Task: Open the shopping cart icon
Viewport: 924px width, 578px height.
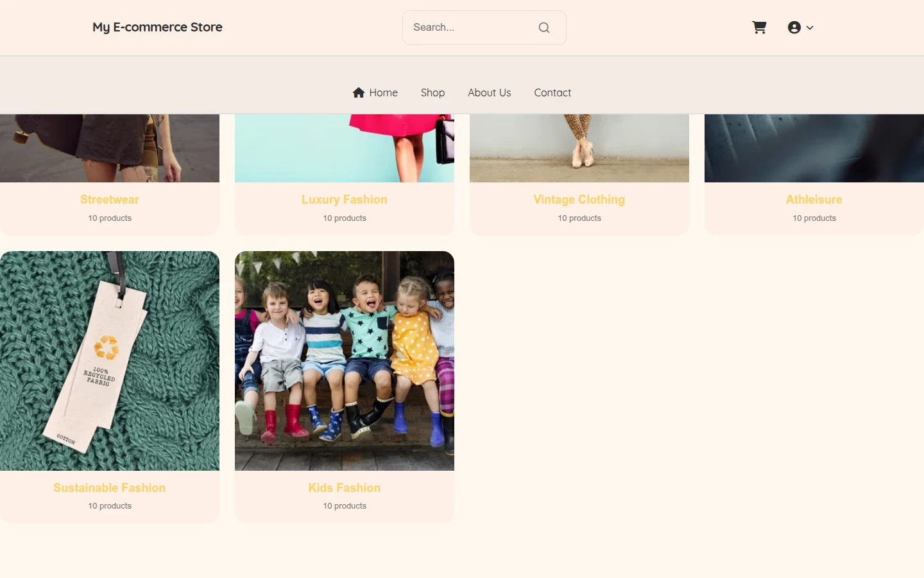Action: 759,27
